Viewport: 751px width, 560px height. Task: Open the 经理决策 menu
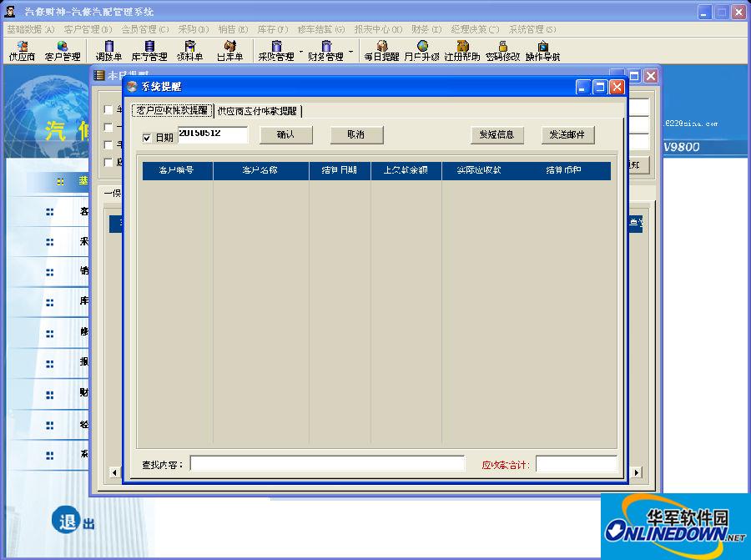click(x=475, y=29)
